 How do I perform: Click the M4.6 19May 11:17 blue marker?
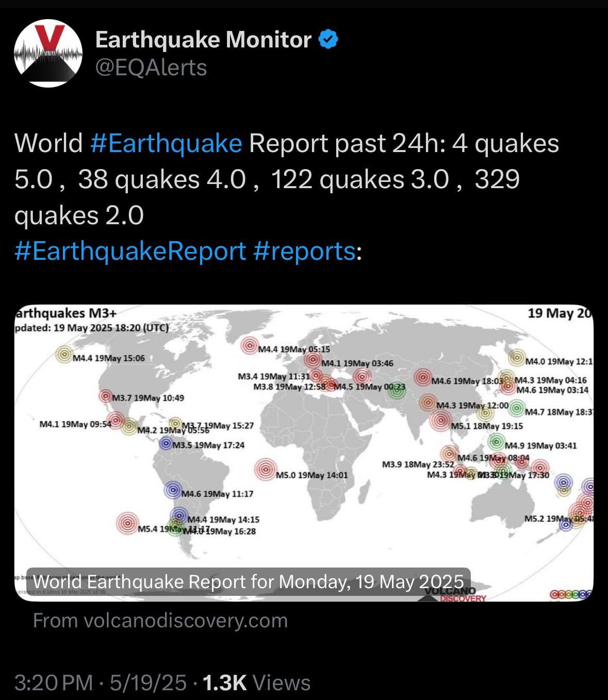(x=173, y=490)
